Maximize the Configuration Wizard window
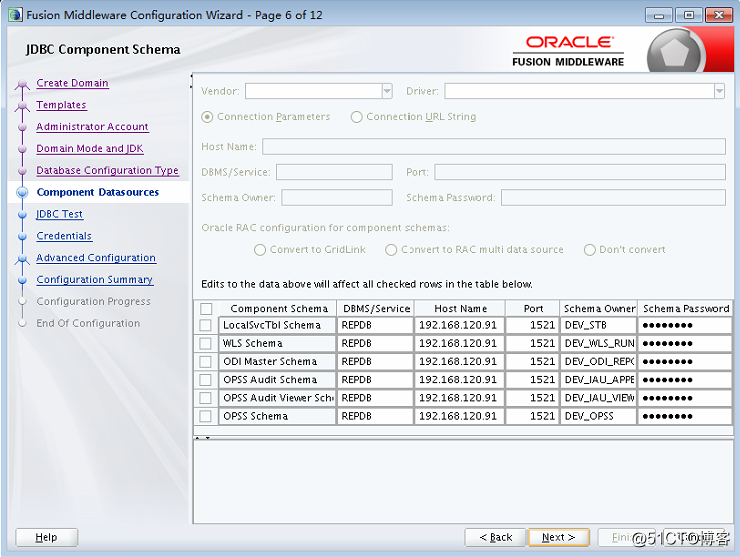Image resolution: width=740 pixels, height=557 pixels. click(689, 15)
